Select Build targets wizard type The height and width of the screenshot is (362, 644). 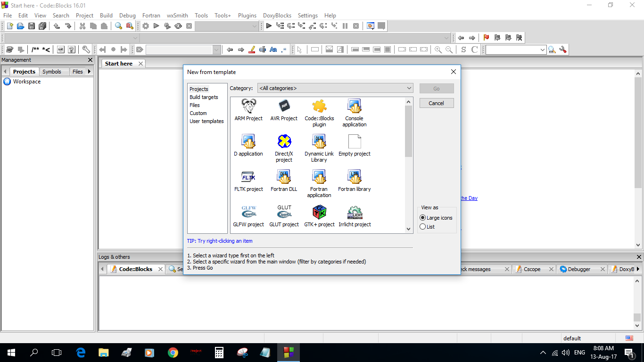204,97
